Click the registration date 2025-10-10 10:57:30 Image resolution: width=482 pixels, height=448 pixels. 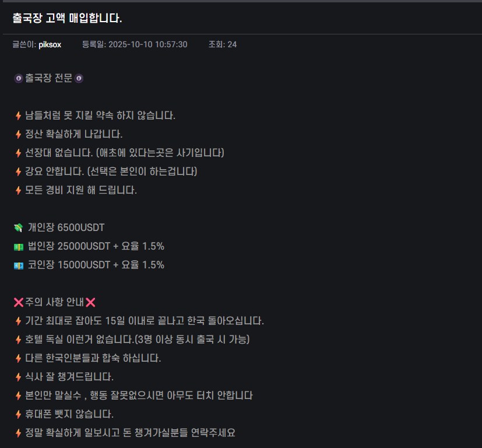click(x=148, y=44)
